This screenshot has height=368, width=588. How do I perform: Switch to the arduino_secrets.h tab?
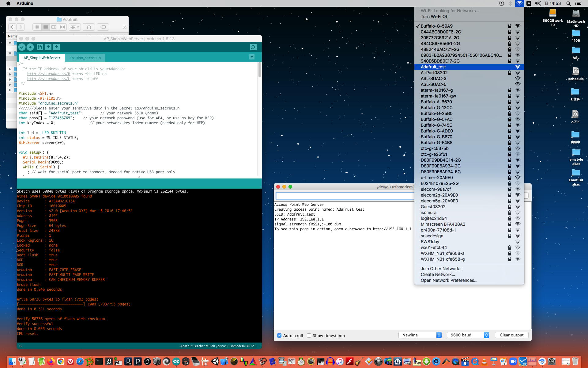click(85, 58)
